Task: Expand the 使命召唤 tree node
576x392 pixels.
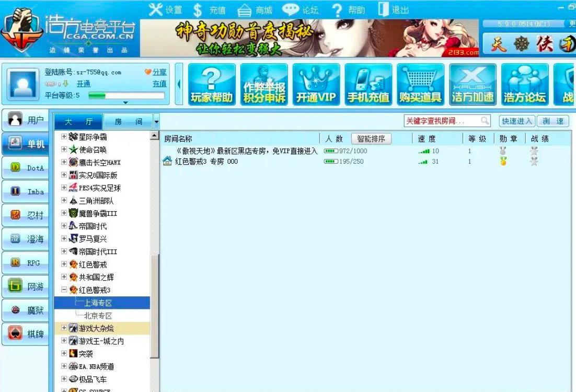Action: tap(64, 149)
